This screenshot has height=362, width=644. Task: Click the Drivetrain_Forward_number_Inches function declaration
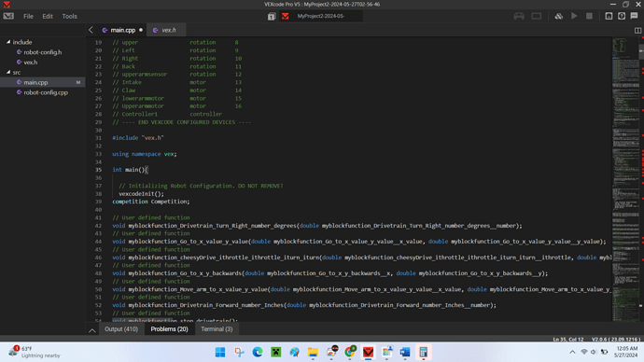point(304,305)
